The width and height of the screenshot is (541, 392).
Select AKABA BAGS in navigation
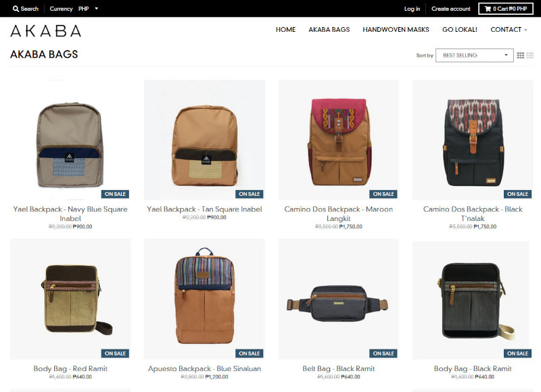(x=329, y=30)
